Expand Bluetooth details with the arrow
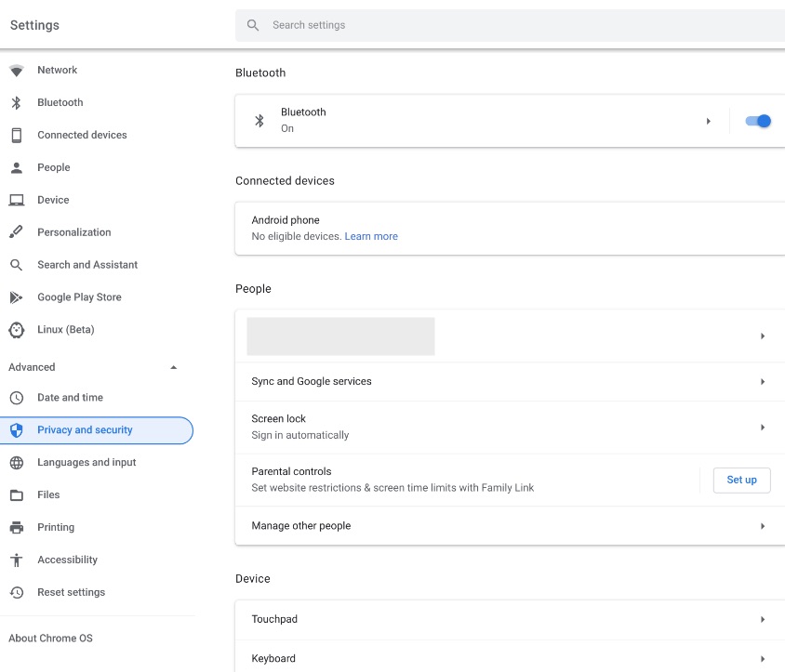The width and height of the screenshot is (785, 672). [708, 121]
